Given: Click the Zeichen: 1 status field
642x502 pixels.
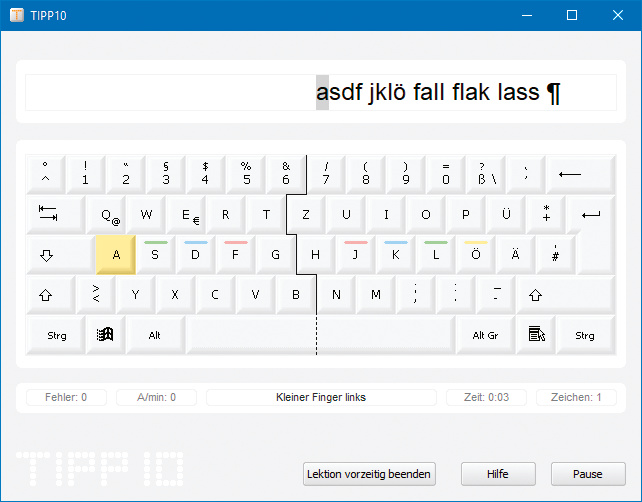Looking at the screenshot, I should 576,397.
